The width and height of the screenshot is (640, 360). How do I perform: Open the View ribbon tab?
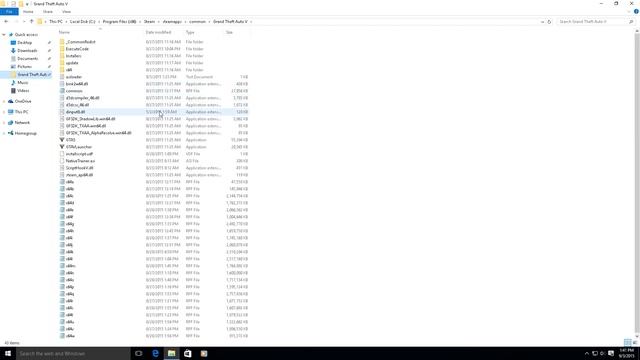[66, 12]
